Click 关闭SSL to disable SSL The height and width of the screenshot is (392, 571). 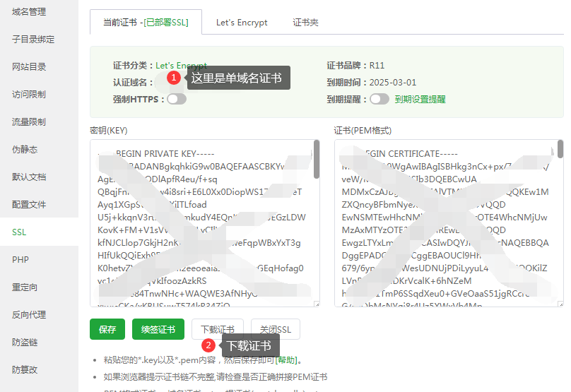coord(276,330)
